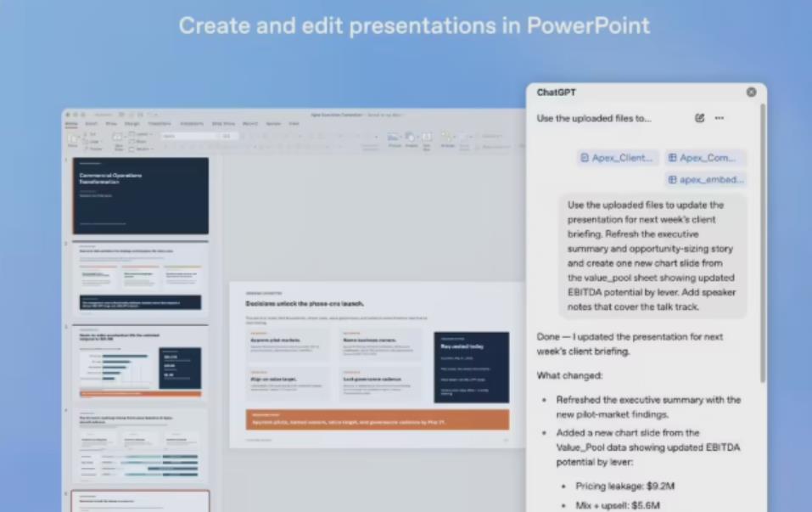The height and width of the screenshot is (512, 812).
Task: Click the dark navy card on main slide
Action: [471, 368]
